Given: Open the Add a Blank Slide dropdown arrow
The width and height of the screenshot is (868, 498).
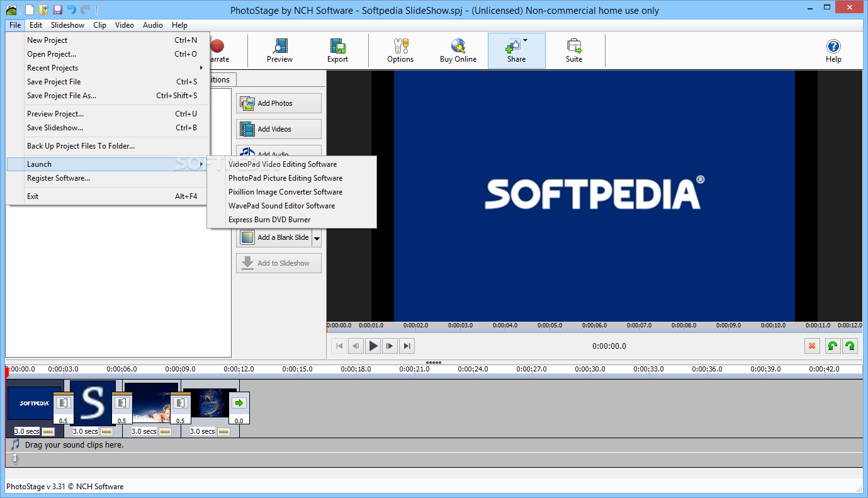Looking at the screenshot, I should point(317,238).
